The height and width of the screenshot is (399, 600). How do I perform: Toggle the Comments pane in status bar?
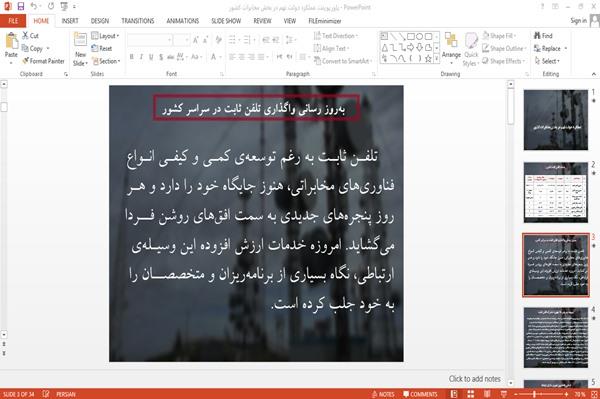coord(420,394)
